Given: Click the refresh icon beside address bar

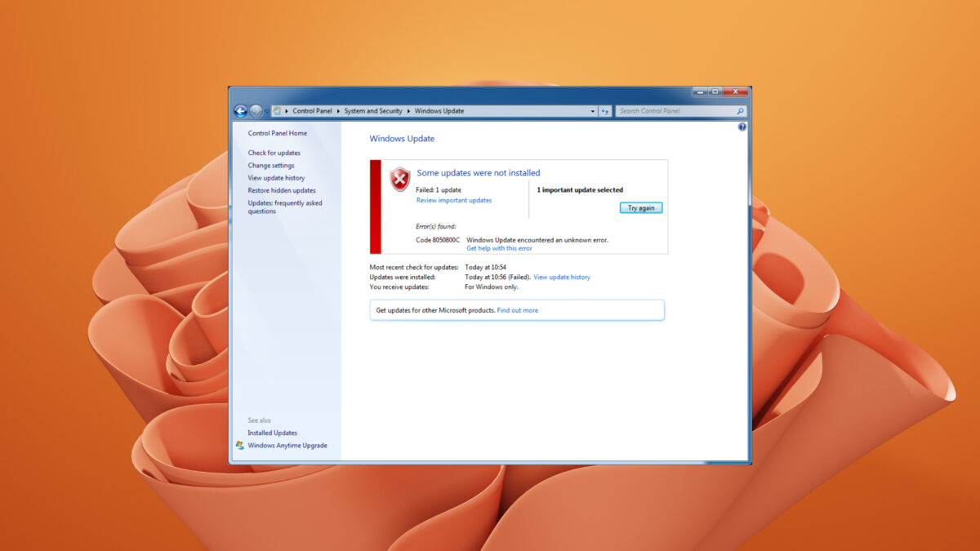Looking at the screenshot, I should (x=605, y=111).
